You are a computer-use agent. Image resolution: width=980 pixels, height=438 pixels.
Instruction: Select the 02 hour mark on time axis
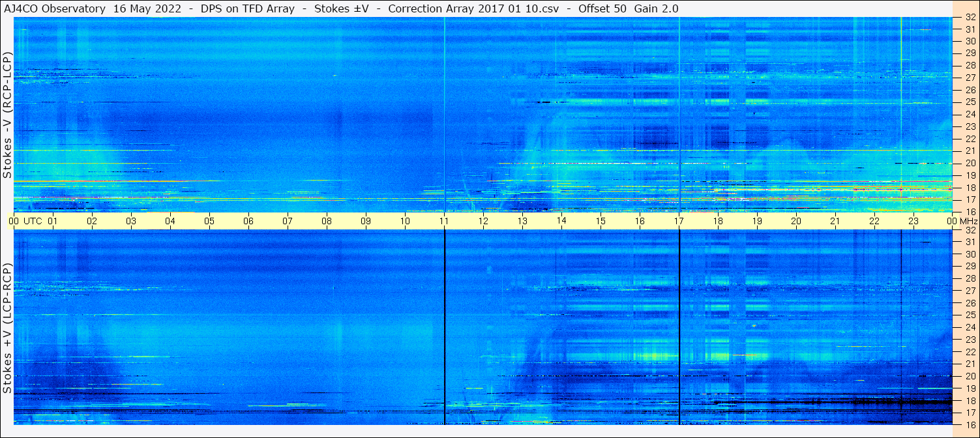point(92,221)
